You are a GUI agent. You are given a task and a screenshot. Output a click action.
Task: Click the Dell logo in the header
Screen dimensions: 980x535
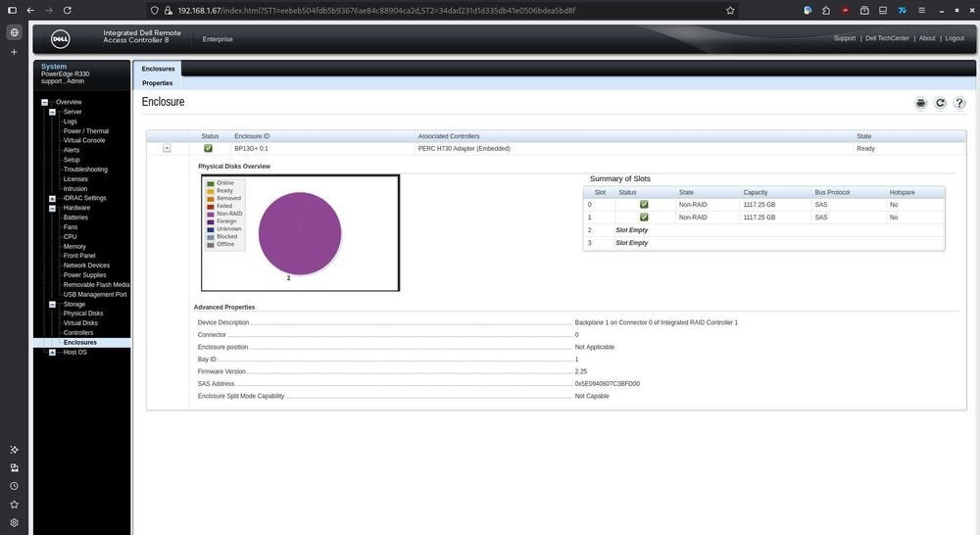pyautogui.click(x=60, y=39)
